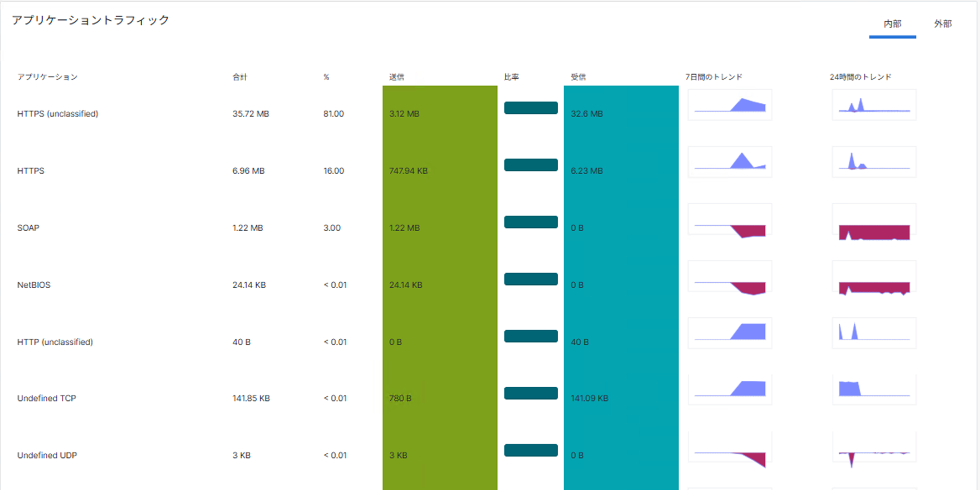This screenshot has width=980, height=490.
Task: Click the 比率 column header
Action: [x=511, y=77]
